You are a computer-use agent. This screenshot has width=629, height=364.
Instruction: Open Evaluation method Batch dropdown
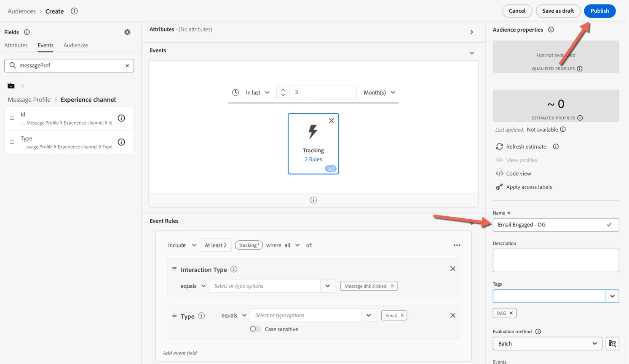(x=547, y=344)
